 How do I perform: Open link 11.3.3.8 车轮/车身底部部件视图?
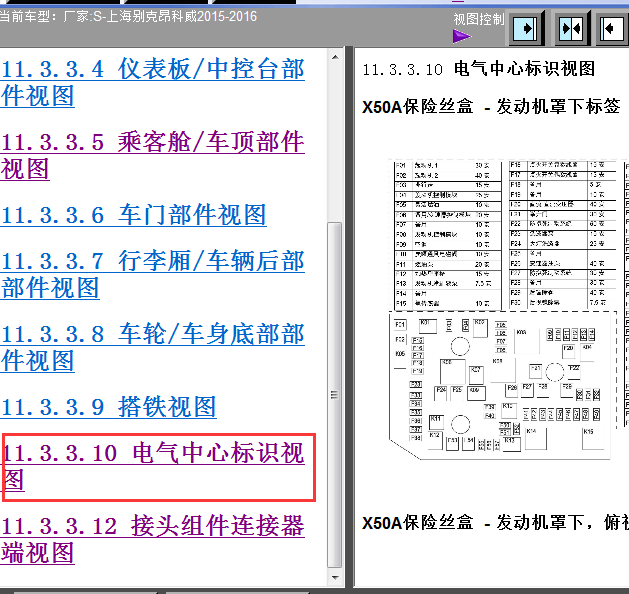(152, 347)
